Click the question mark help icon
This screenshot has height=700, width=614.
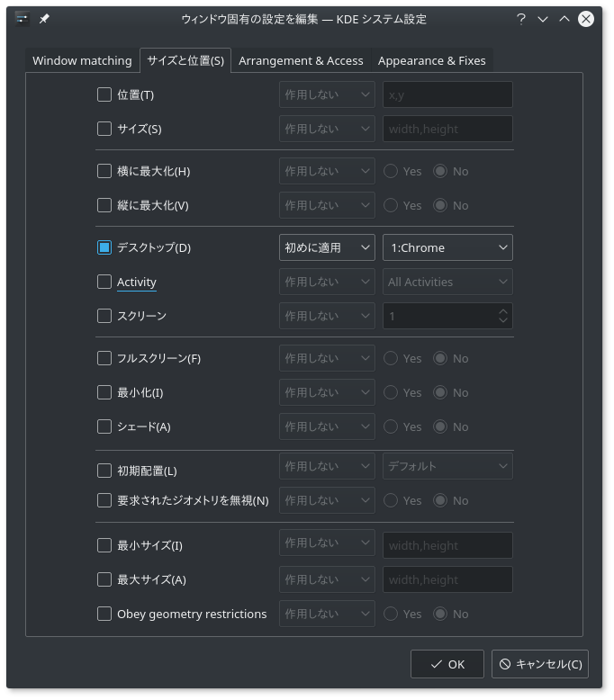(x=520, y=19)
